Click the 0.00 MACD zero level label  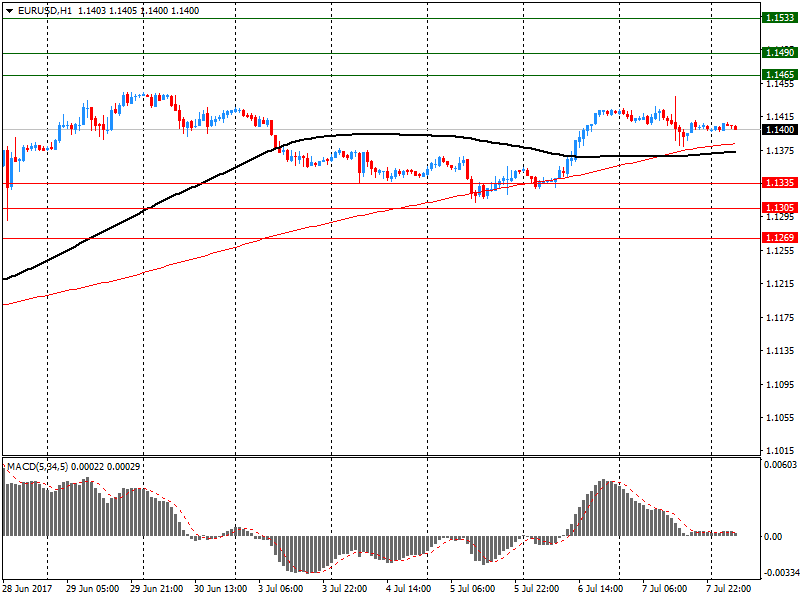coord(773,536)
